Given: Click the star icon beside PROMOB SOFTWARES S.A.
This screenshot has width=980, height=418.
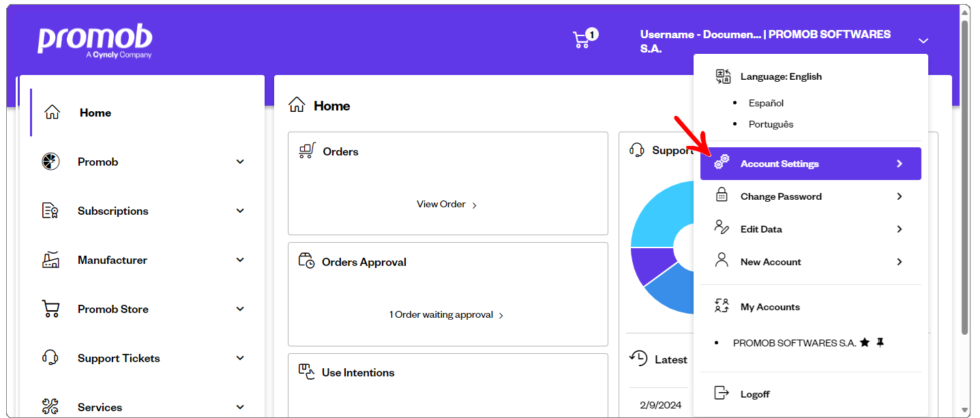Looking at the screenshot, I should coord(865,342).
